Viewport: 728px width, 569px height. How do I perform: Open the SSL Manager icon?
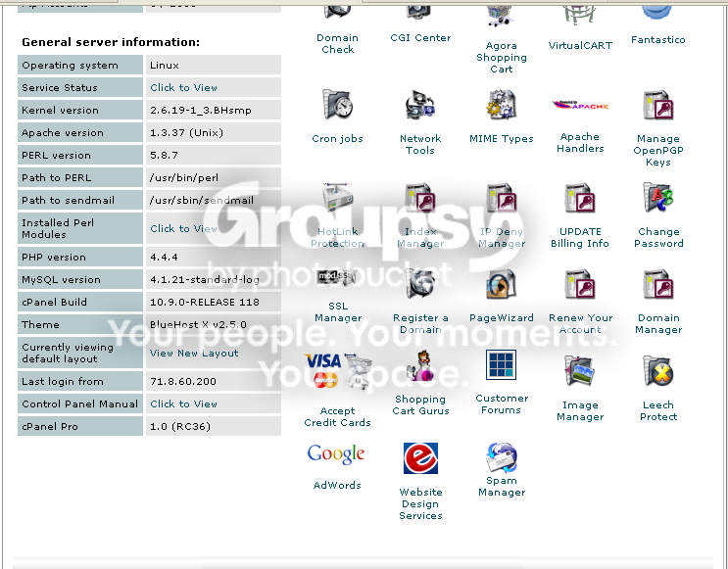[337, 277]
